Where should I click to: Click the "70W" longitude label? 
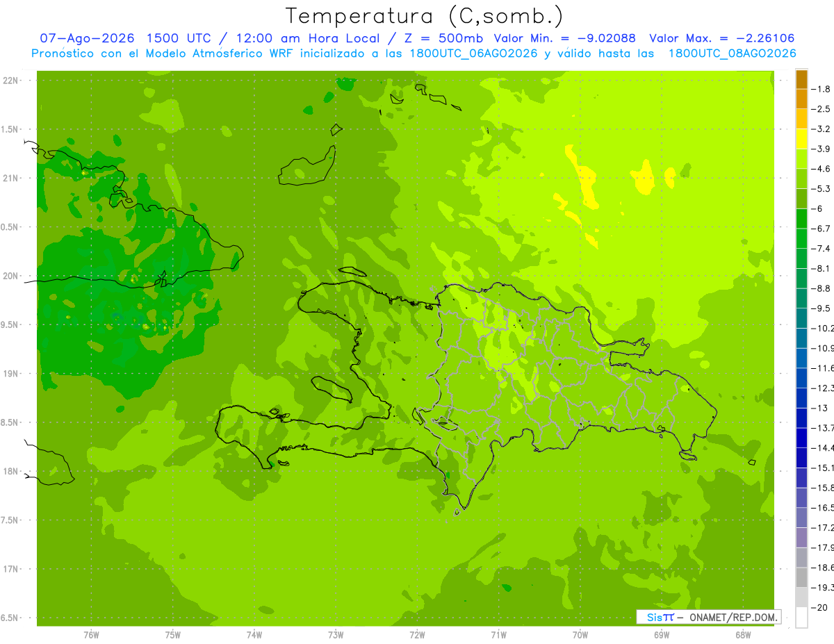(580, 634)
